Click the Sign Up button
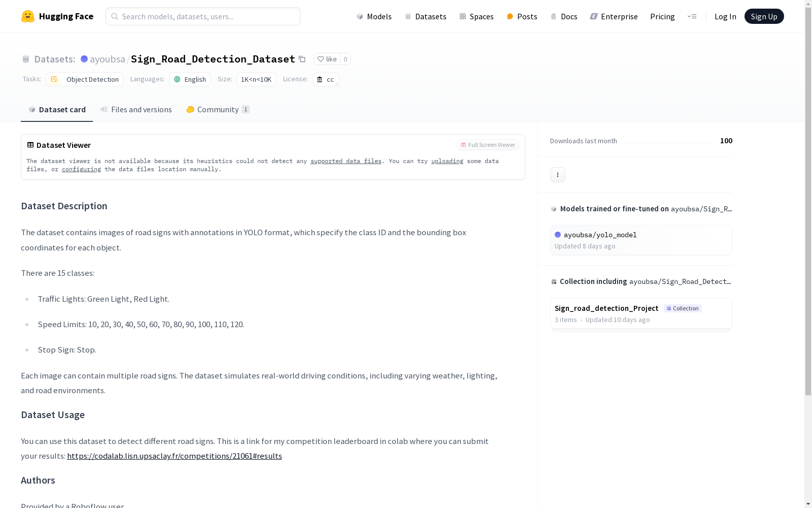The height and width of the screenshot is (508, 812). tap(764, 16)
